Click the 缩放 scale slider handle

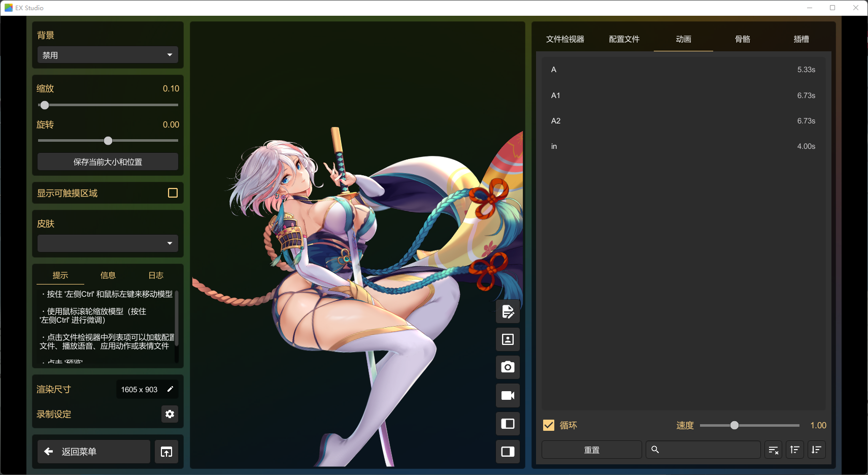click(x=45, y=105)
